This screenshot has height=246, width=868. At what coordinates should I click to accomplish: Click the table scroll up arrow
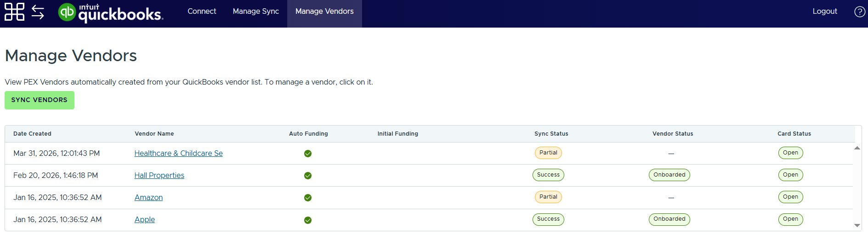(x=857, y=148)
